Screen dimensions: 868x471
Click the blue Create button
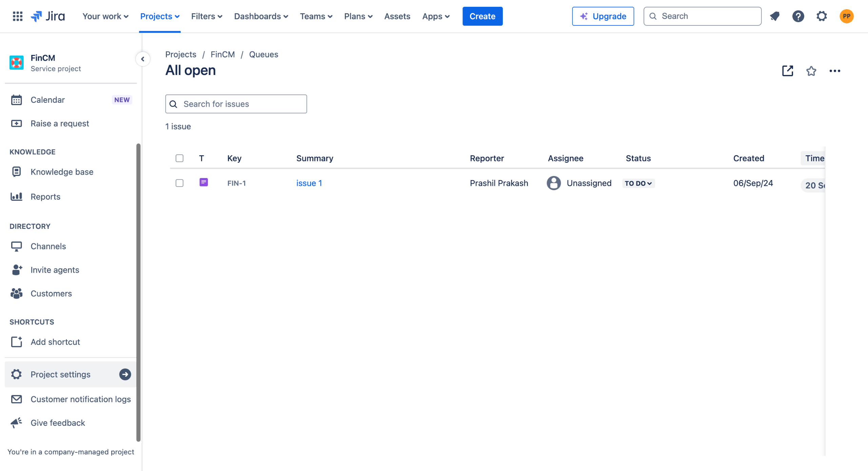pos(482,16)
